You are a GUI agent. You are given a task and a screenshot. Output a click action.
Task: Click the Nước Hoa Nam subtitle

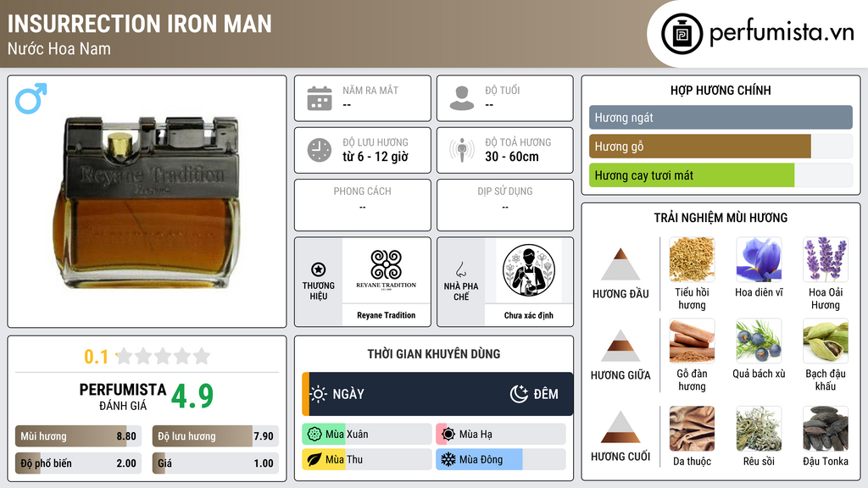coord(59,49)
